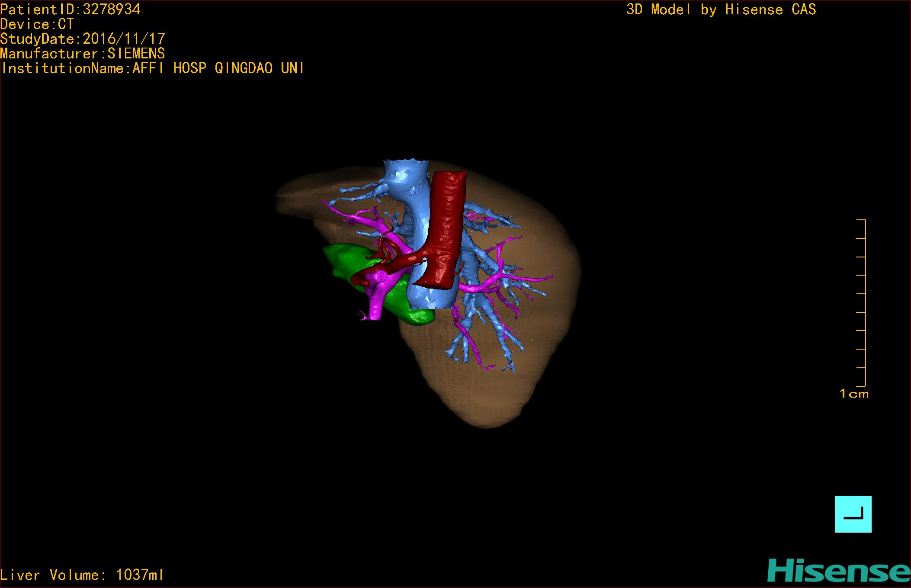Click the Manufacturer:SIEMENS label

83,53
